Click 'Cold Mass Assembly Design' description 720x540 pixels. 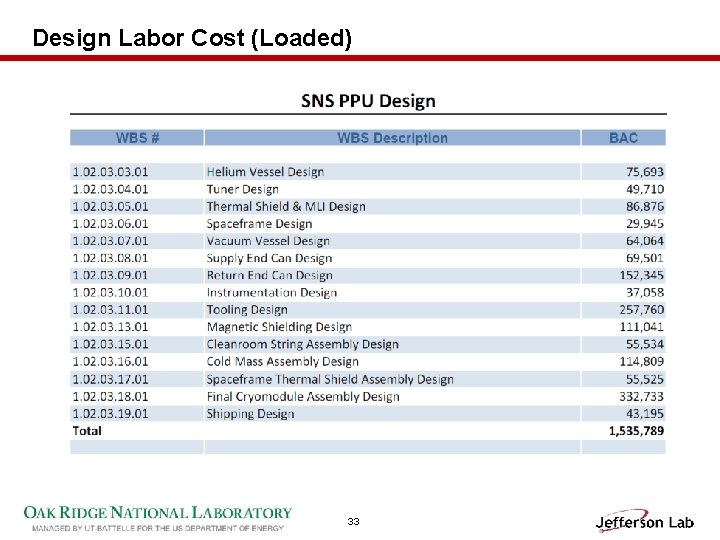pyautogui.click(x=282, y=362)
